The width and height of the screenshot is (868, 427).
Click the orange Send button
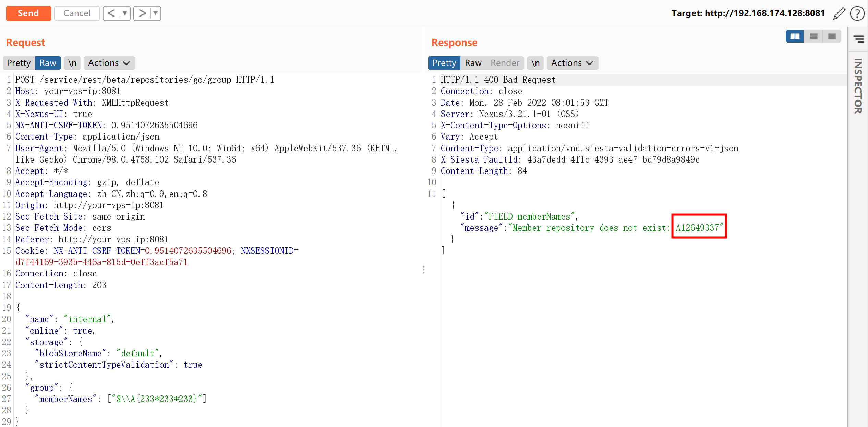coord(28,13)
